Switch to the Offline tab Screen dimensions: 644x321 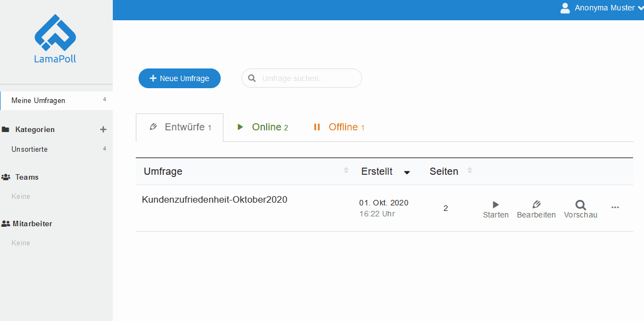[339, 128]
